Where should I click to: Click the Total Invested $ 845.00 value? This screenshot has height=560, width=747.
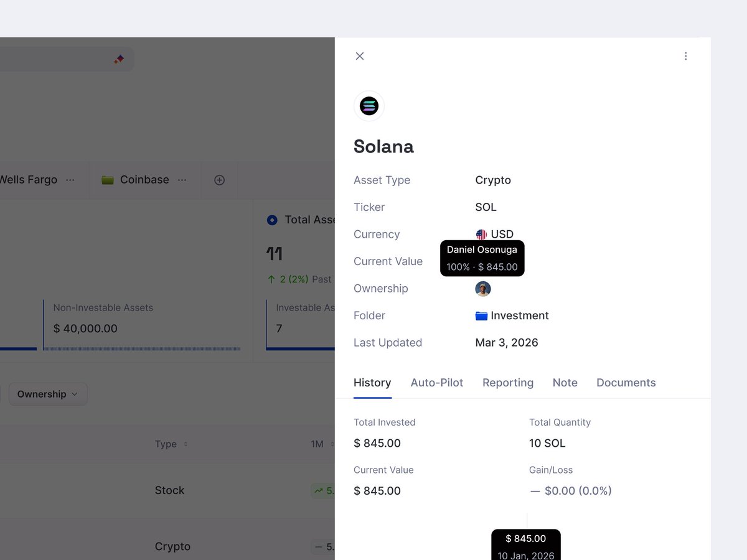pyautogui.click(x=377, y=443)
